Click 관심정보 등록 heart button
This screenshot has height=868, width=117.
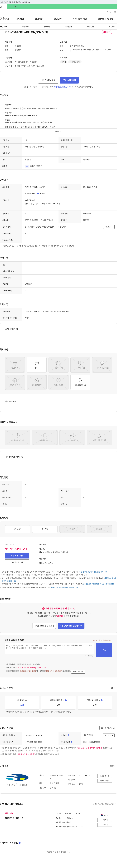click(48, 80)
